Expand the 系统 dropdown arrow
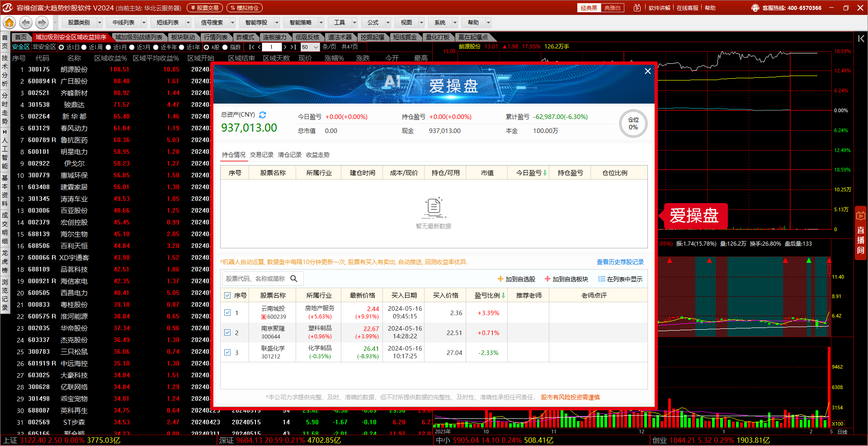 [455, 23]
